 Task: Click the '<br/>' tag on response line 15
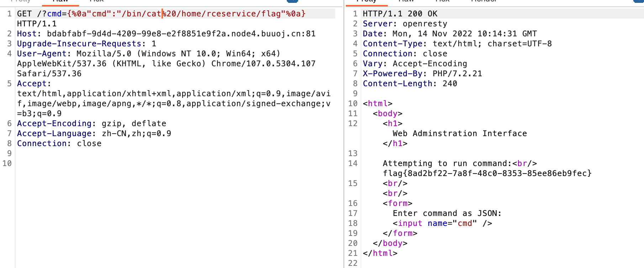point(395,183)
